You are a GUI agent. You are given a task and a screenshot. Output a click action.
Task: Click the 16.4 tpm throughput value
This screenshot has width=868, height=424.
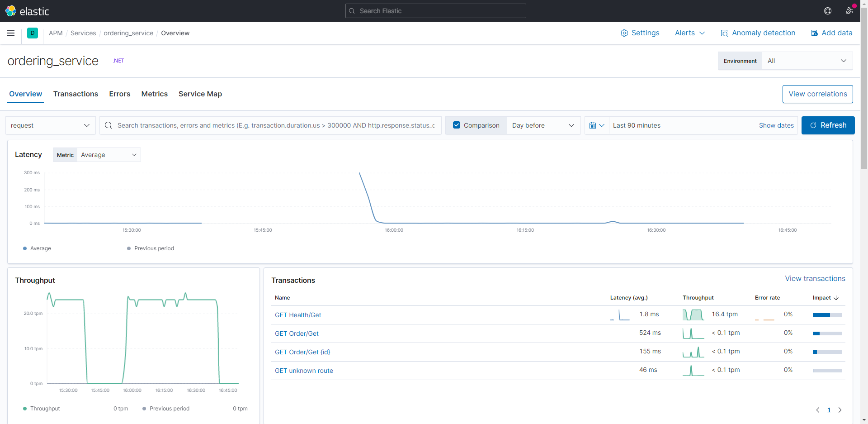tap(725, 314)
